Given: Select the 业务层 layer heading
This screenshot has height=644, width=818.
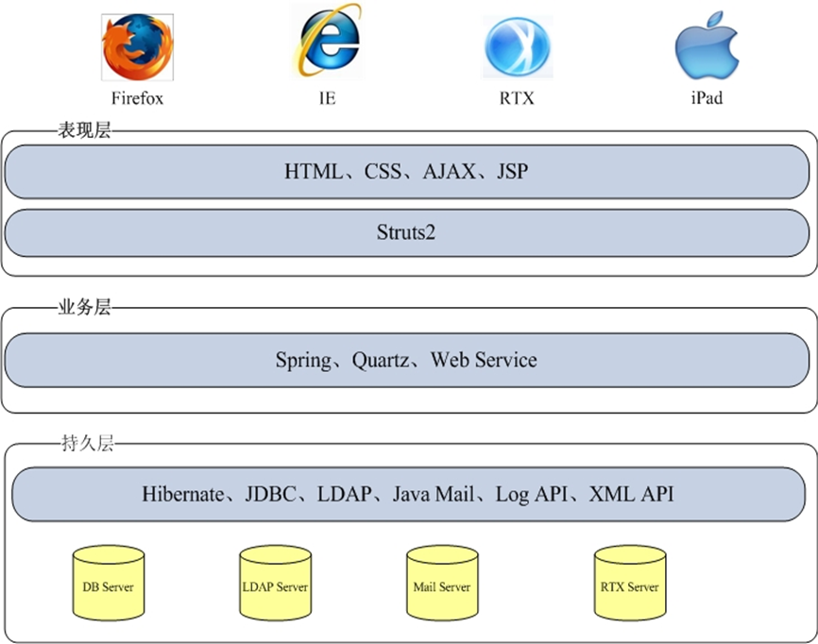Looking at the screenshot, I should (x=84, y=308).
